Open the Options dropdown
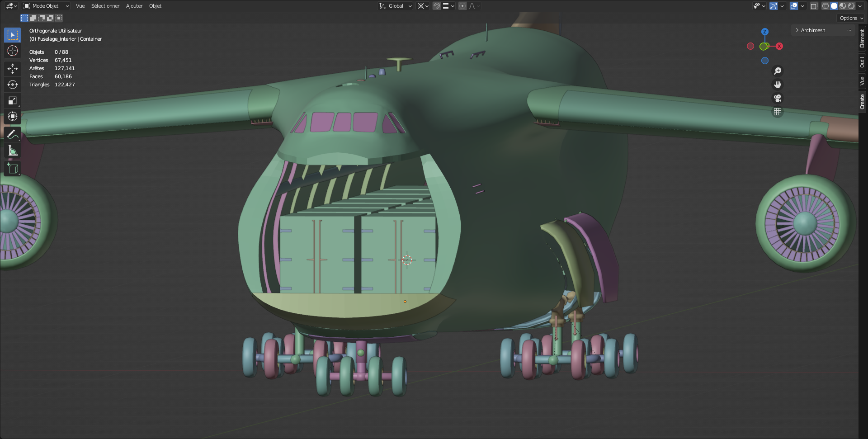This screenshot has height=439, width=868. coord(851,18)
